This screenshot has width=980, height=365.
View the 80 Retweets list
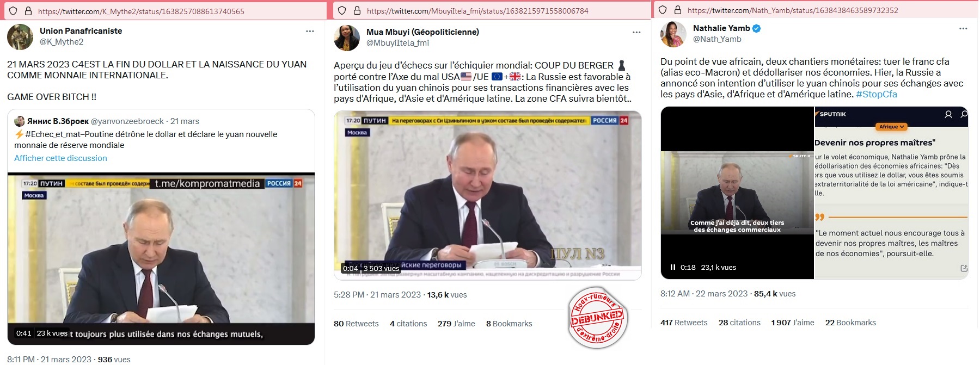(356, 324)
